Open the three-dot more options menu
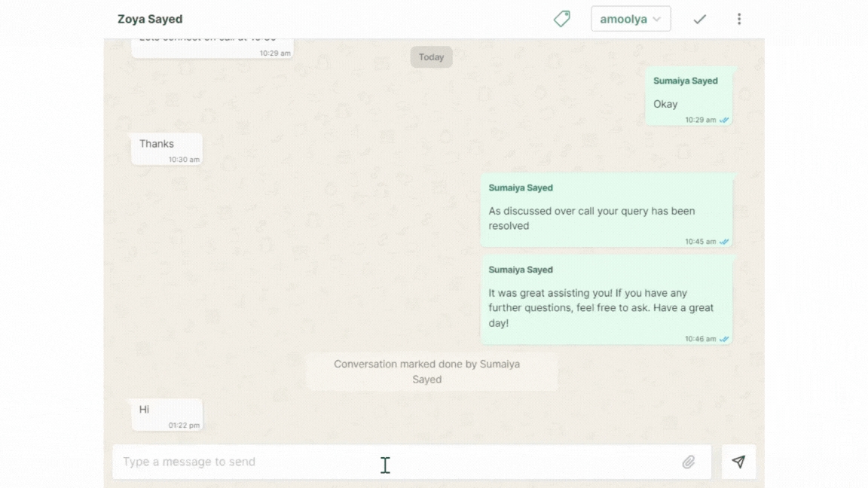This screenshot has height=488, width=868. pos(738,19)
